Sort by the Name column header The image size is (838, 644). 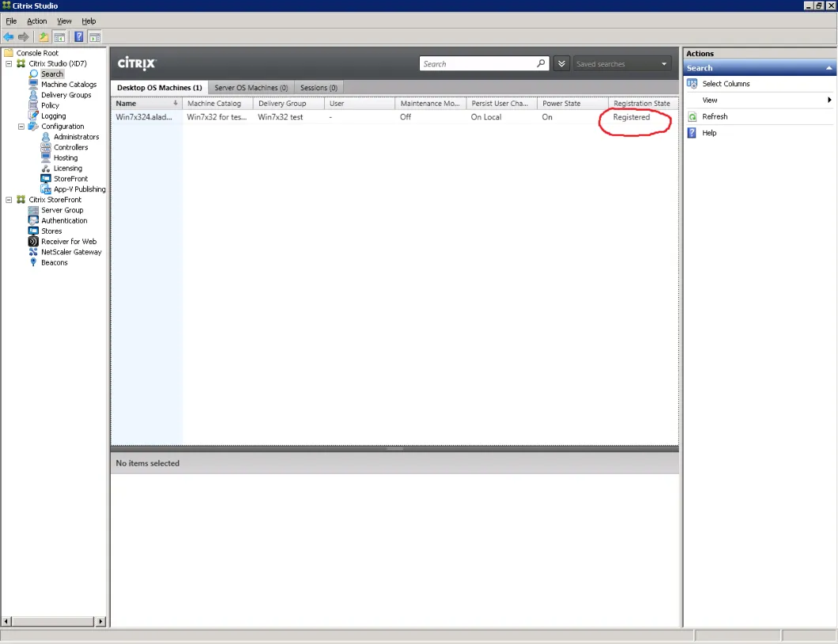coord(146,104)
